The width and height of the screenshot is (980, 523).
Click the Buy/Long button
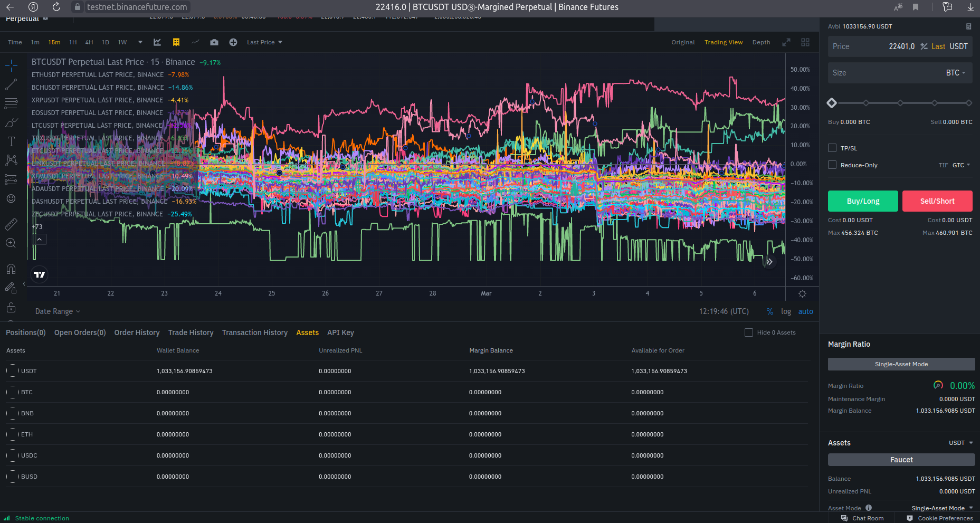863,201
